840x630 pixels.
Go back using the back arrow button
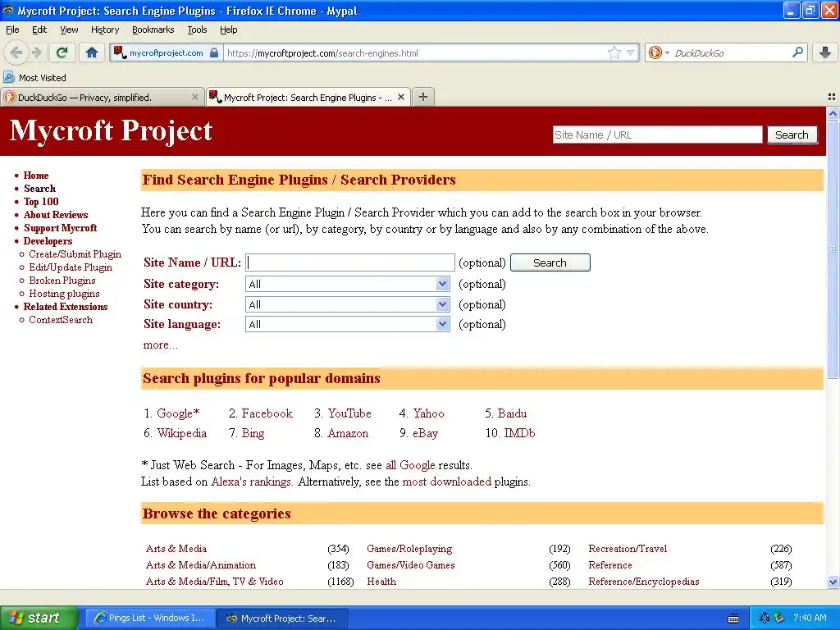[16, 52]
